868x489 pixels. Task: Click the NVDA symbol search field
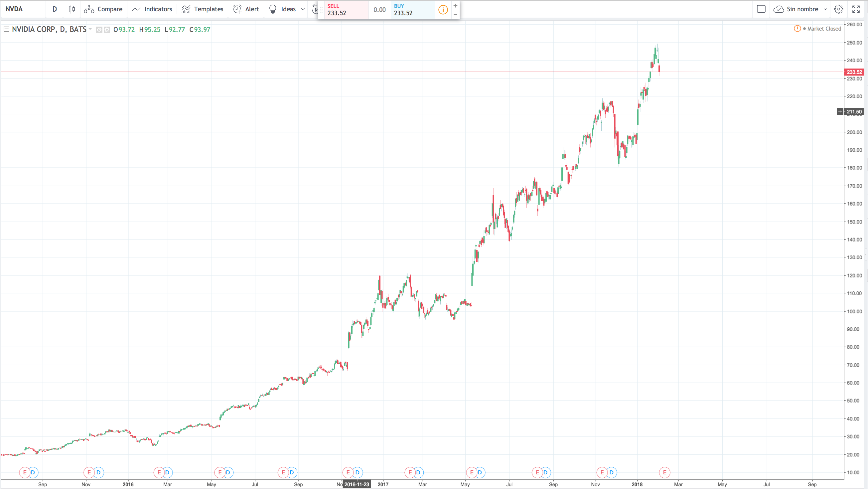(24, 9)
